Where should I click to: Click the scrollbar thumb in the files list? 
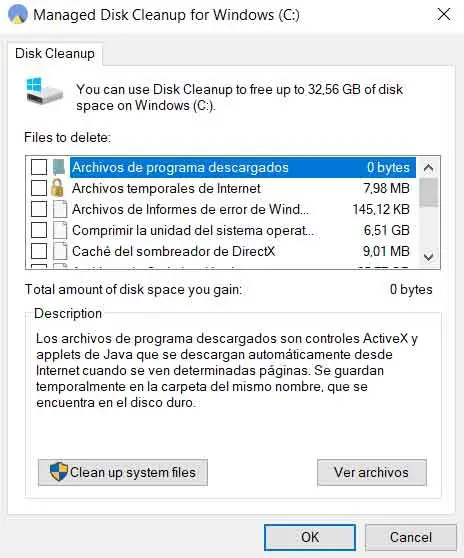(428, 192)
